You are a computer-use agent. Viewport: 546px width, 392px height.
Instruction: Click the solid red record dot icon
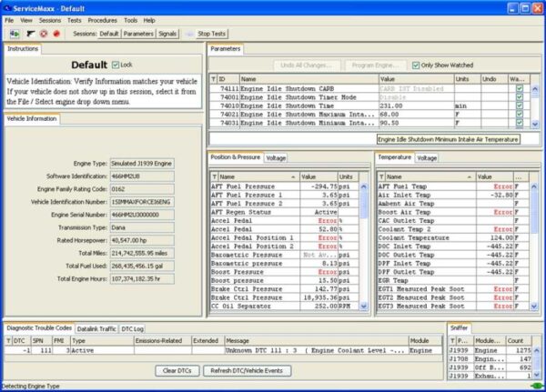(x=56, y=34)
